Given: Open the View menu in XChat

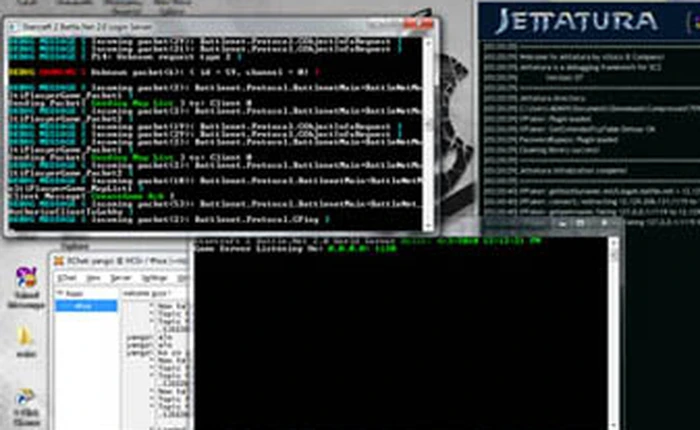Looking at the screenshot, I should (95, 277).
